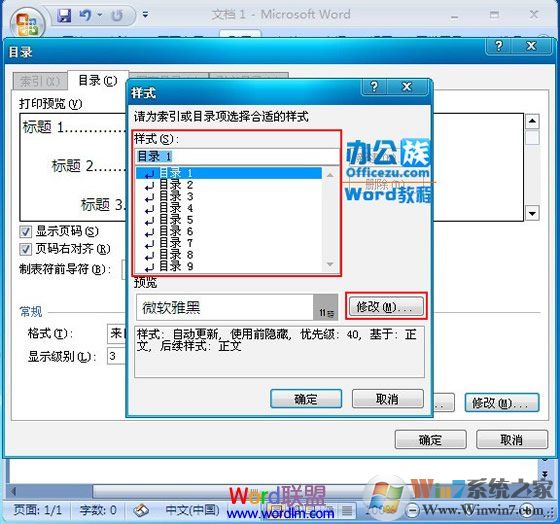The width and height of the screenshot is (560, 524).
Task: Close the 样式 dialog
Action: tap(407, 87)
